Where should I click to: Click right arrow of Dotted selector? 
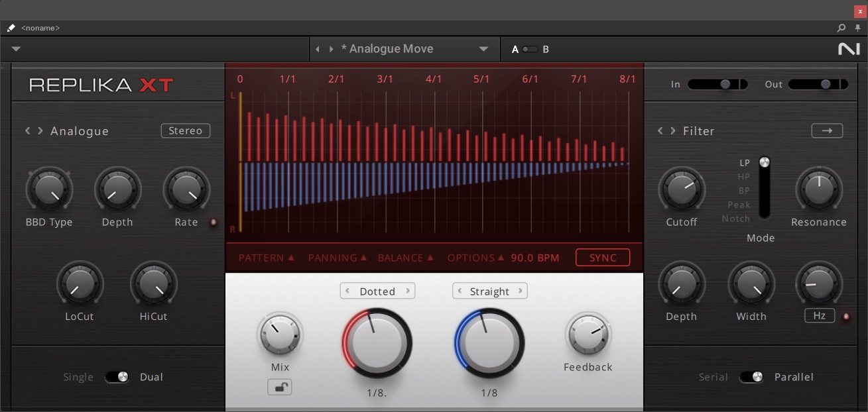click(x=408, y=291)
